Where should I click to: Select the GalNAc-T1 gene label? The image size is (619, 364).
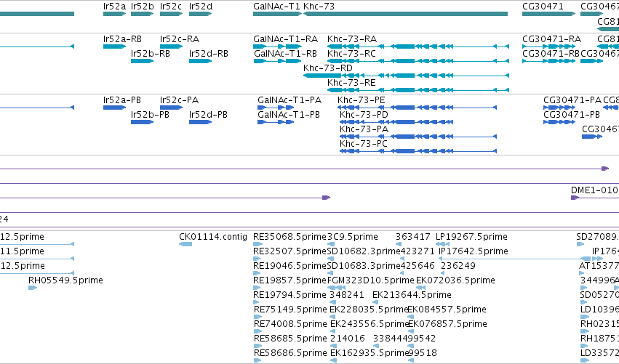(x=276, y=7)
